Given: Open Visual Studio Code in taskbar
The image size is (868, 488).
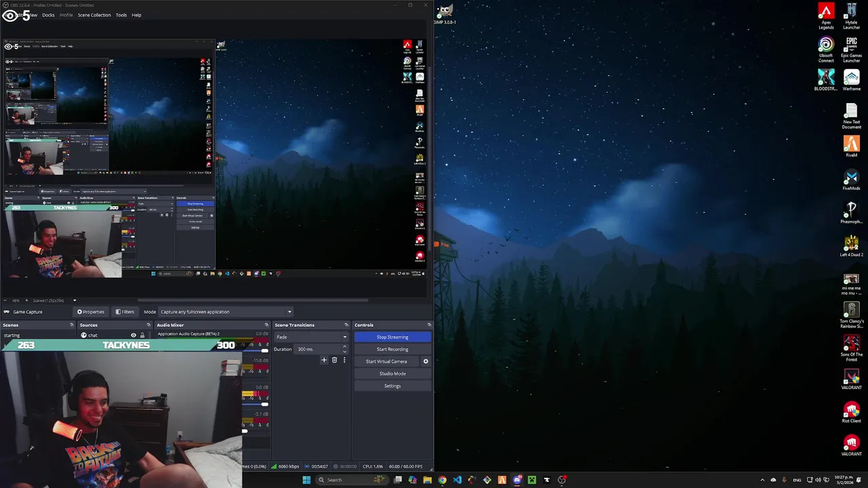Looking at the screenshot, I should tap(457, 480).
